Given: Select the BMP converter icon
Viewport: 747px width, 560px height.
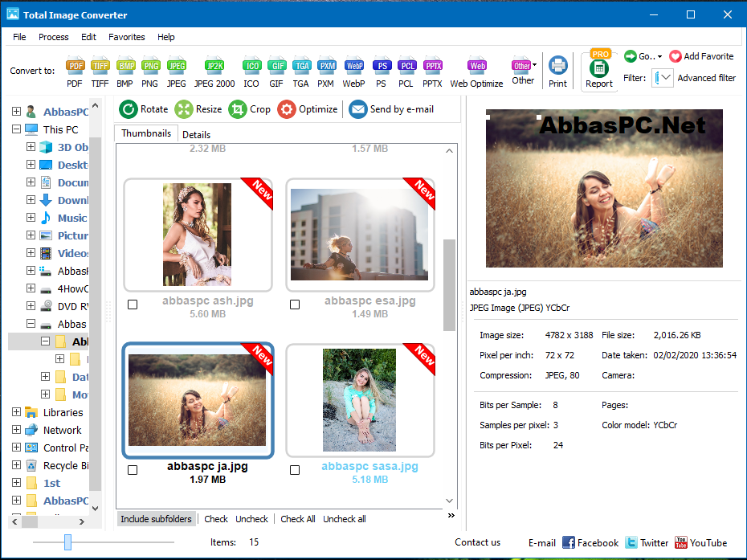Looking at the screenshot, I should (x=126, y=66).
